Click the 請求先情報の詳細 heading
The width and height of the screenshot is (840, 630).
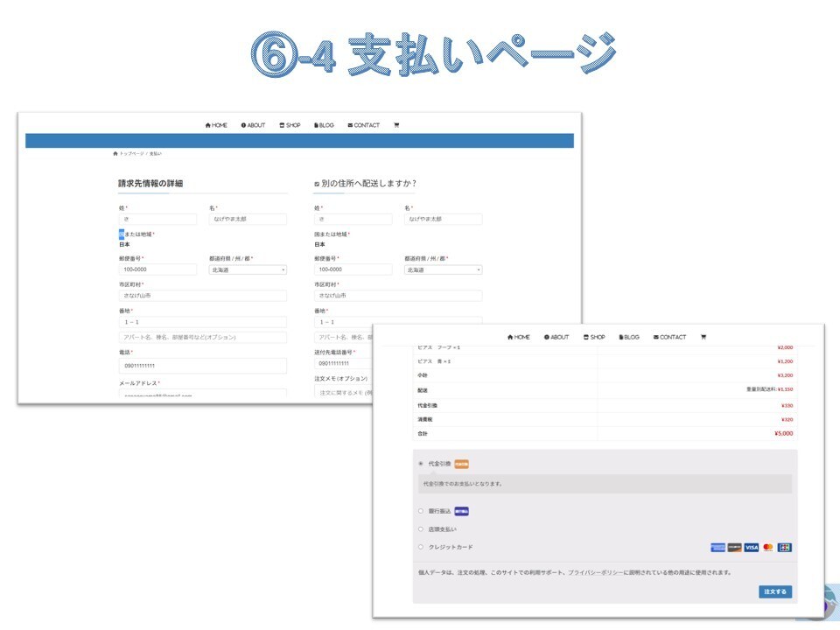150,183
